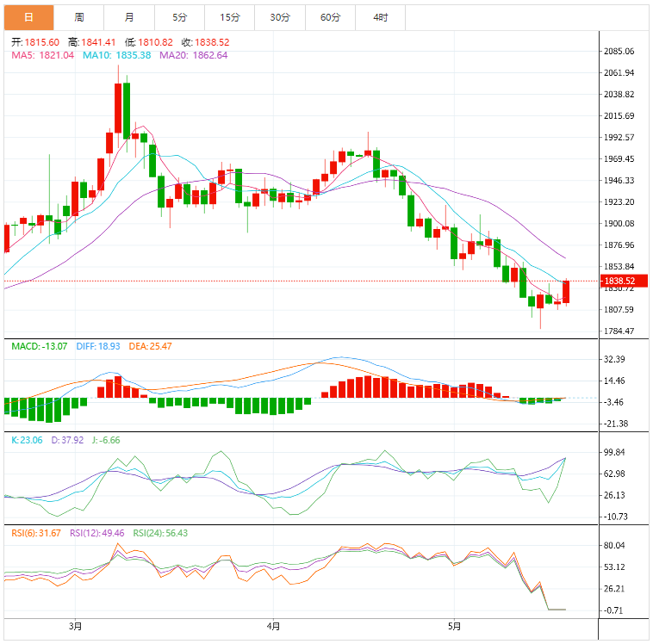Click the 80.04 RSI axis label
The width and height of the screenshot is (653, 644).
click(614, 545)
